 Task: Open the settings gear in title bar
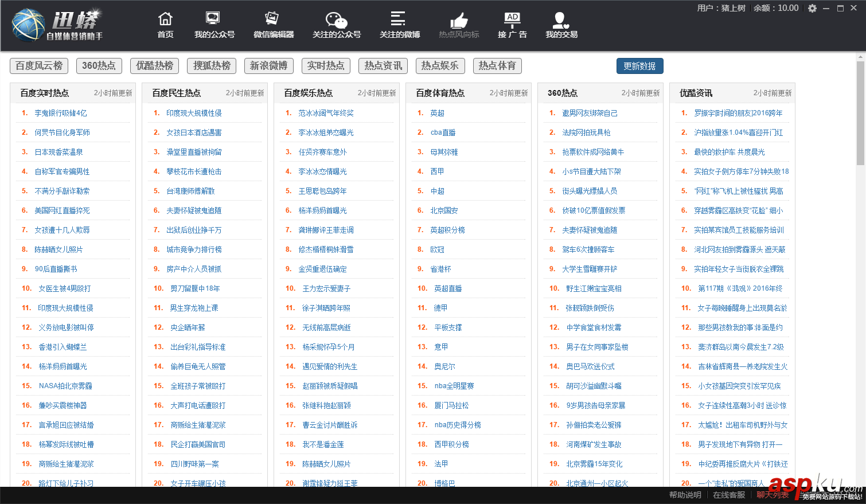click(812, 9)
